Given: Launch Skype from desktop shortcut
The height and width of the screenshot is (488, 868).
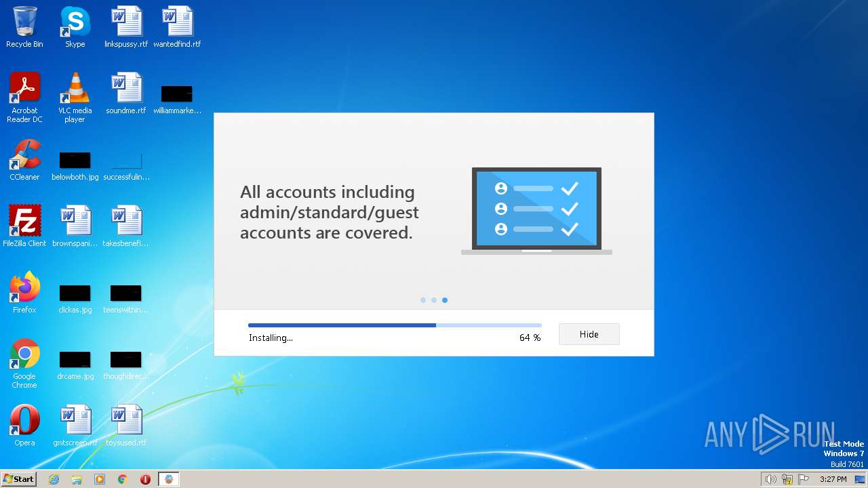Looking at the screenshot, I should pyautogui.click(x=75, y=27).
